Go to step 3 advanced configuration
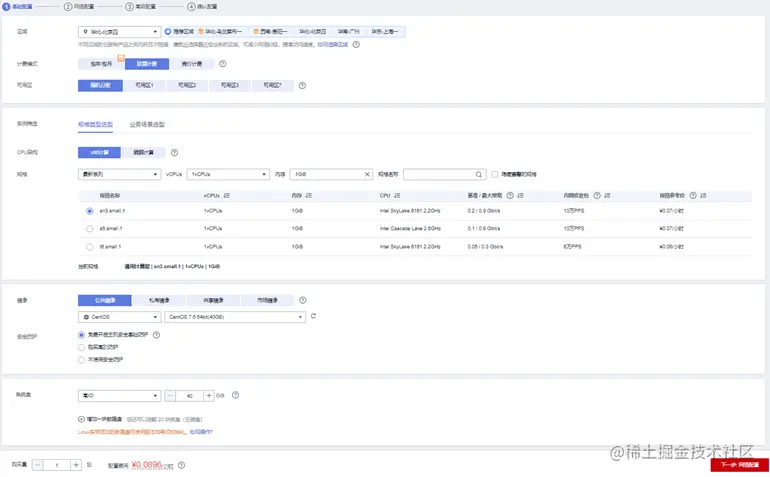 tap(140, 6)
